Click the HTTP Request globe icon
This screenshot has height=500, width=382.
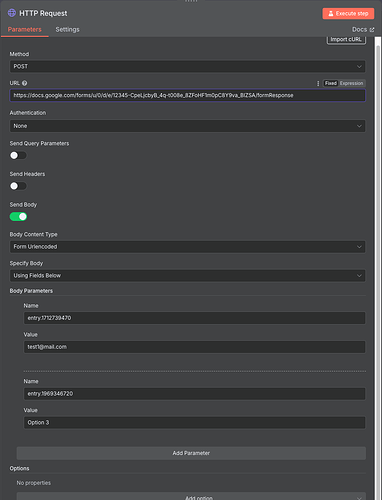pyautogui.click(x=12, y=13)
